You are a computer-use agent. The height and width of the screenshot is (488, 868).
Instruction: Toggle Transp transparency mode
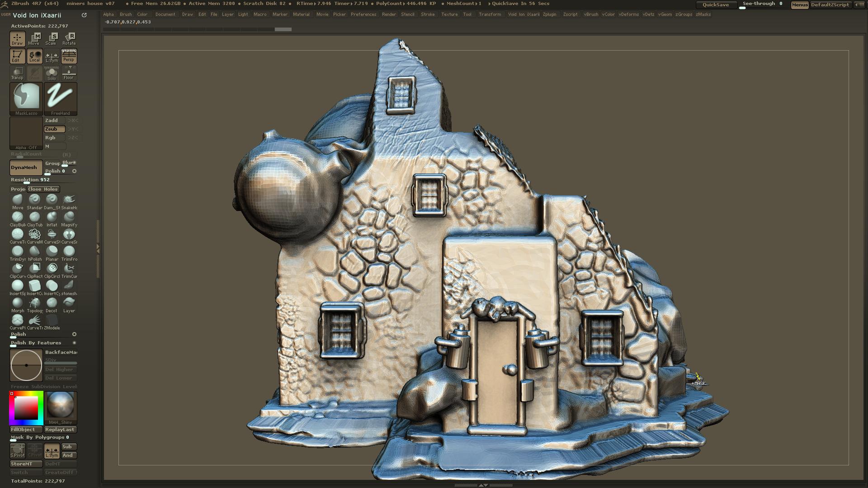(x=18, y=73)
